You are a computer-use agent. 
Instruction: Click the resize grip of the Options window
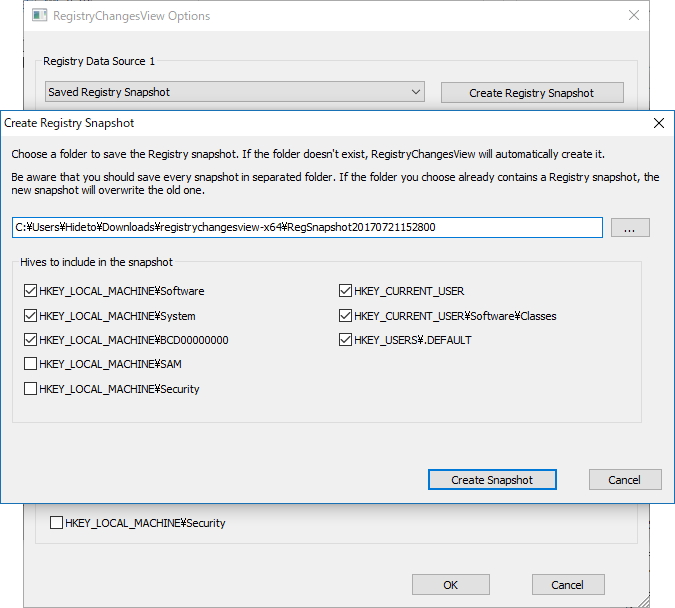(643, 601)
